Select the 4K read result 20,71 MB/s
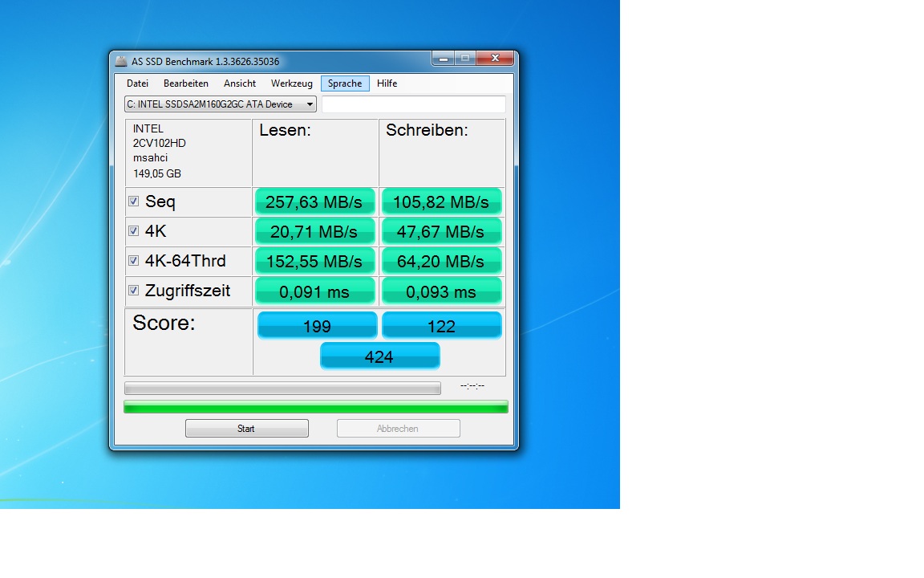The width and height of the screenshot is (924, 578). [x=314, y=231]
